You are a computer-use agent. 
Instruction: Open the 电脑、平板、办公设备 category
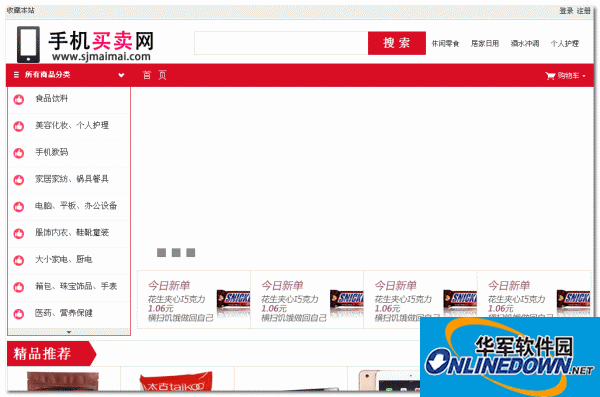(76, 206)
